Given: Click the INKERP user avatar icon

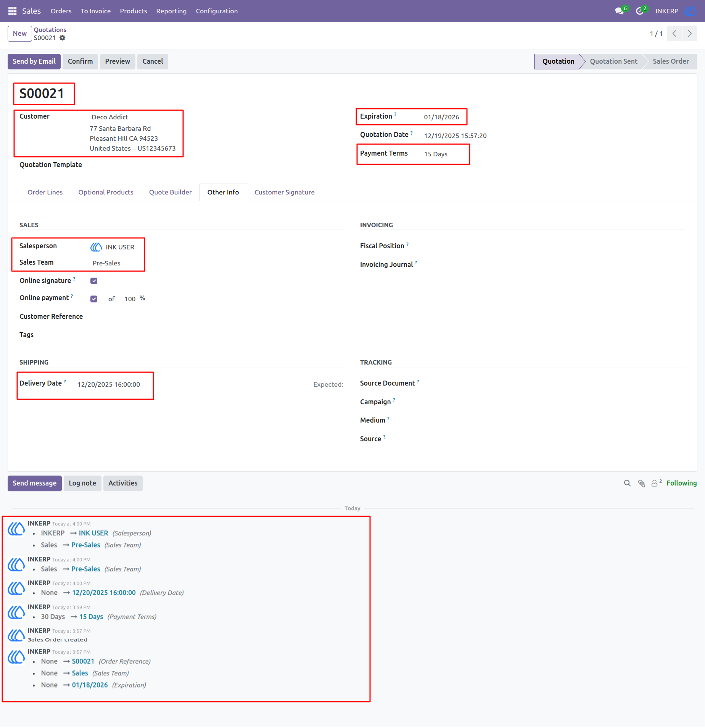Looking at the screenshot, I should point(690,11).
